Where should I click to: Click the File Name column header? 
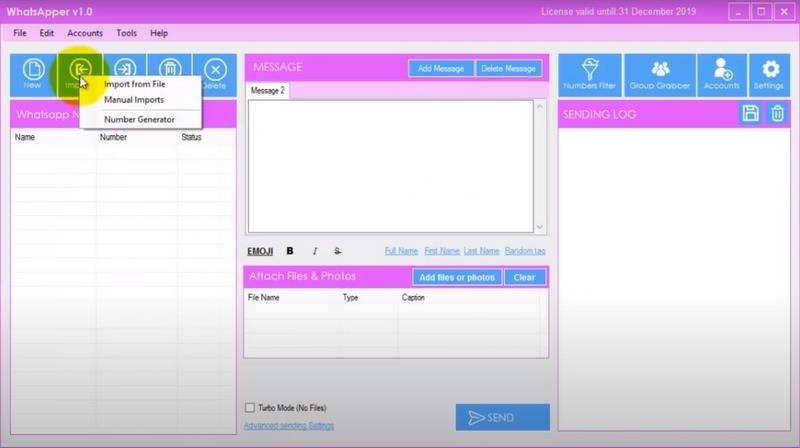263,297
